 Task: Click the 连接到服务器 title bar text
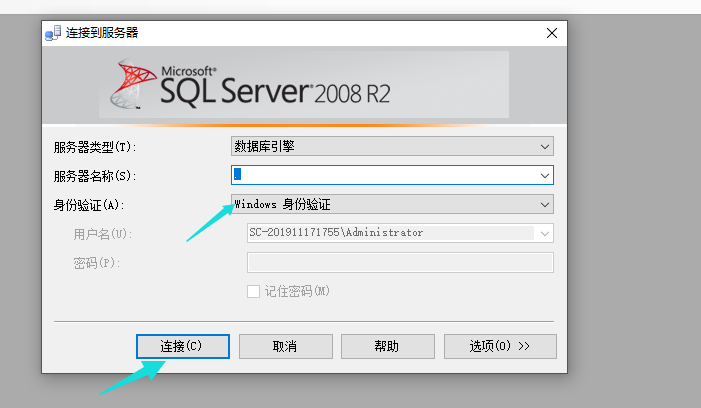pyautogui.click(x=101, y=33)
